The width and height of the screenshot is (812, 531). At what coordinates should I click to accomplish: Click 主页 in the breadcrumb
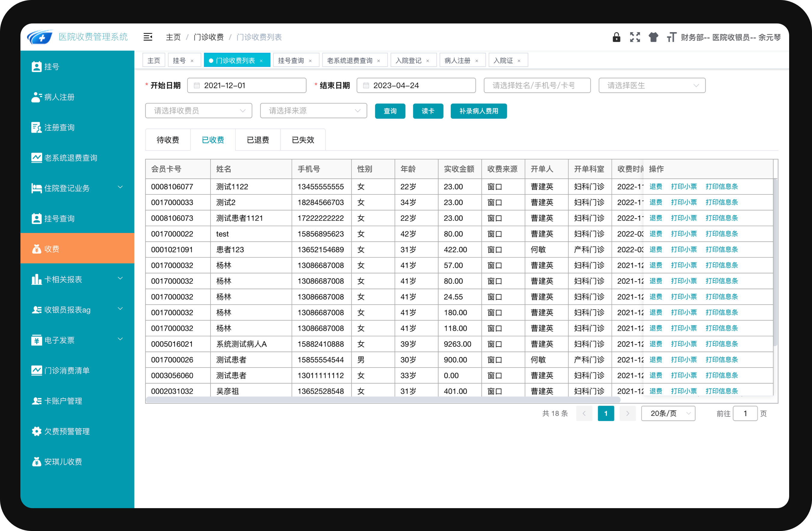173,37
